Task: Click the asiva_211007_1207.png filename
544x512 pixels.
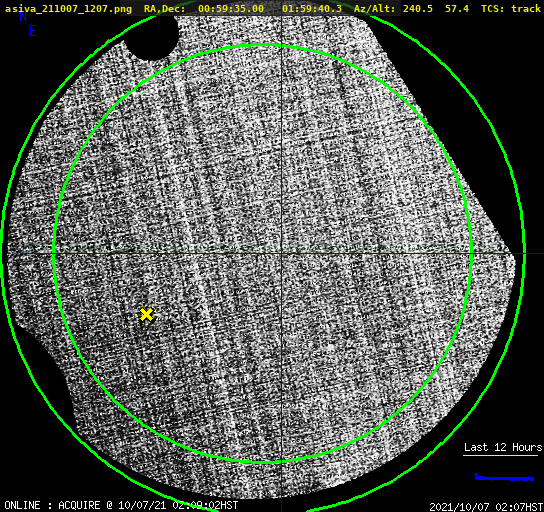Action: pos(68,9)
